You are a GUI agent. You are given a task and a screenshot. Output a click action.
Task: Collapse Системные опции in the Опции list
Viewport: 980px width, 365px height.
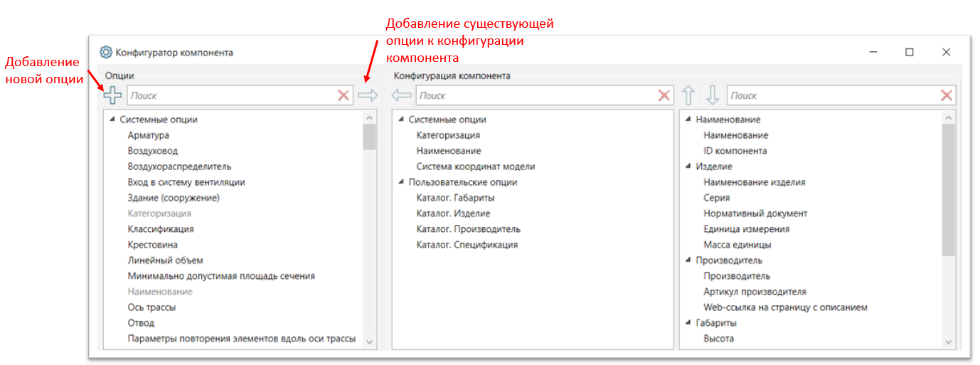click(112, 120)
